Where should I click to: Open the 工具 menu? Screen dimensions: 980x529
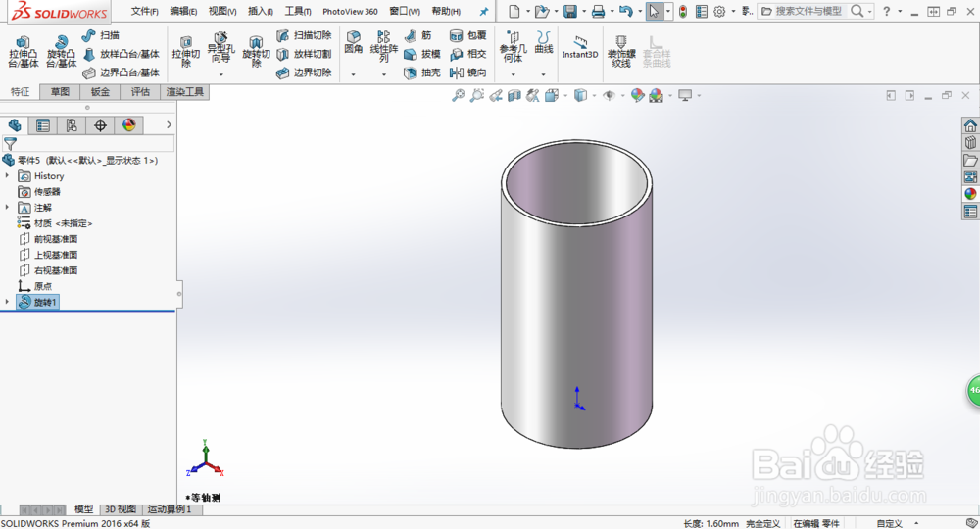298,11
